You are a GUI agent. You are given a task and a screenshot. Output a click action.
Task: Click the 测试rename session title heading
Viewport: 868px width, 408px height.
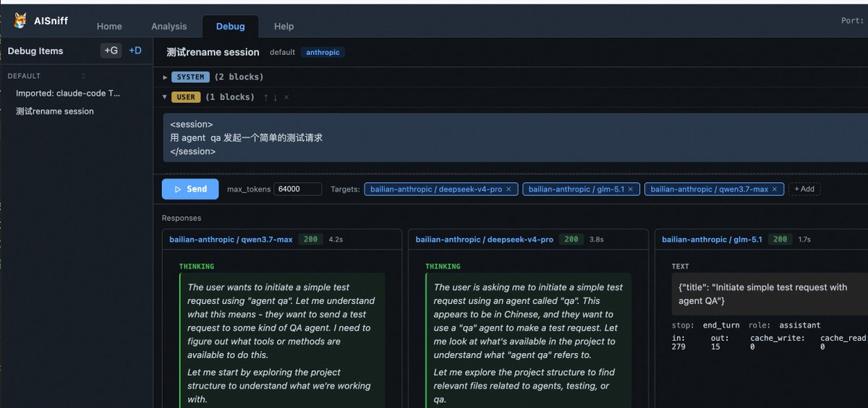213,52
